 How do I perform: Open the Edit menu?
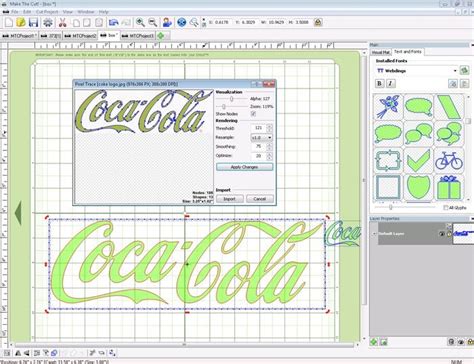point(27,12)
